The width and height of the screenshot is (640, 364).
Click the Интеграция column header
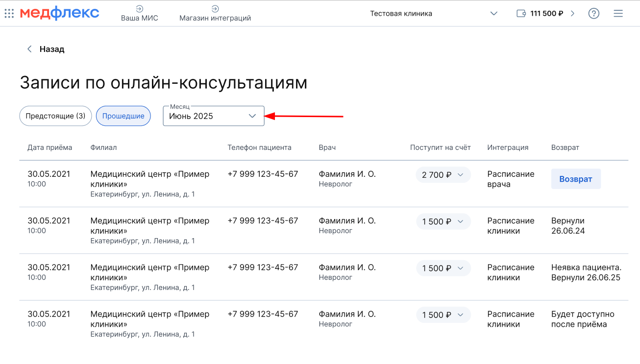click(x=508, y=147)
